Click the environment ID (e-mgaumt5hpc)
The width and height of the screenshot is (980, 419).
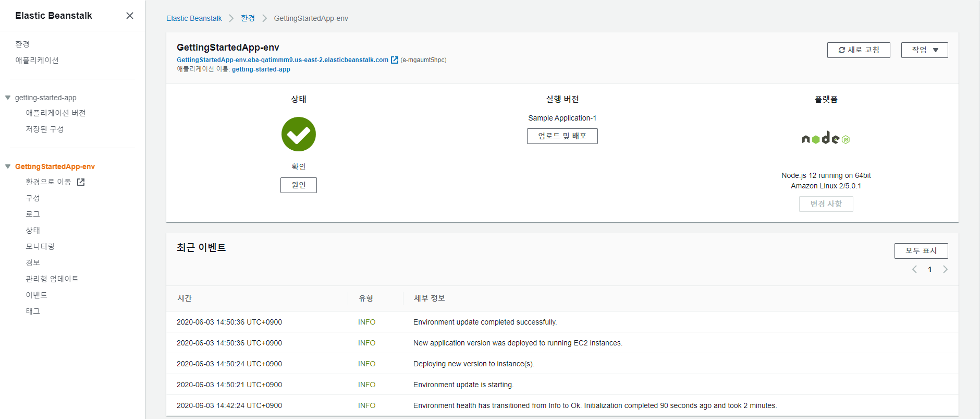click(423, 60)
